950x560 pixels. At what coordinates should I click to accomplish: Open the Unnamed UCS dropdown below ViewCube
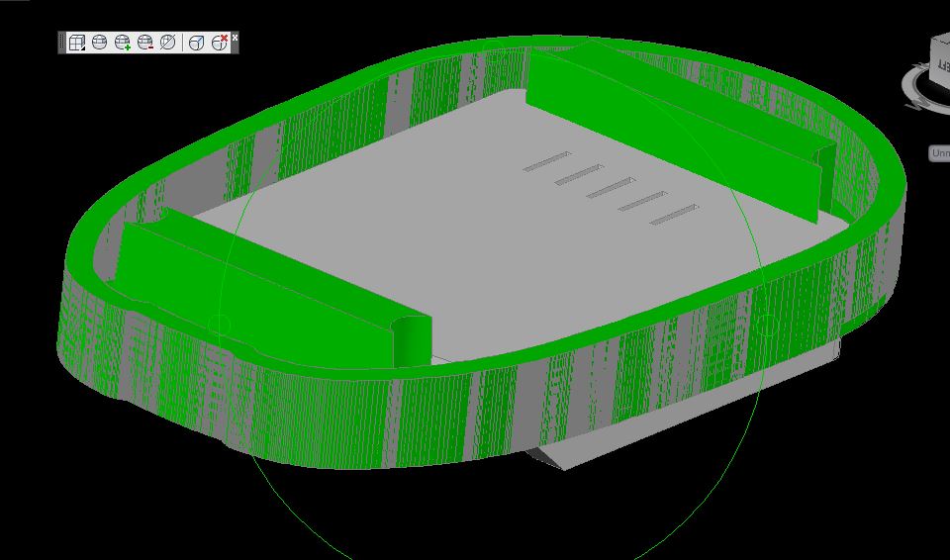pyautogui.click(x=939, y=152)
